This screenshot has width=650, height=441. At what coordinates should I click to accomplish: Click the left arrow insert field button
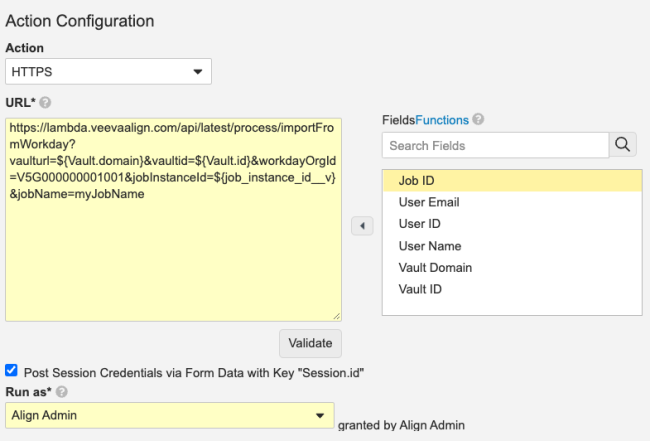click(362, 226)
